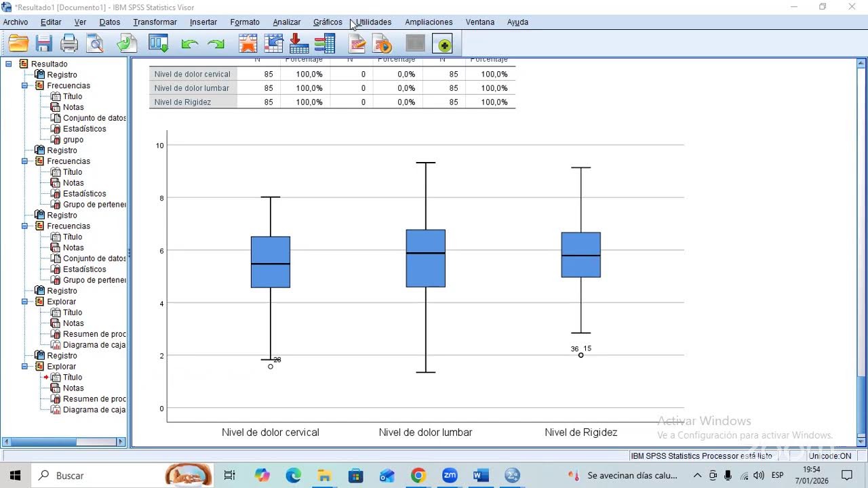Open the Ampliaciones menu
The width and height of the screenshot is (868, 488).
click(x=429, y=22)
